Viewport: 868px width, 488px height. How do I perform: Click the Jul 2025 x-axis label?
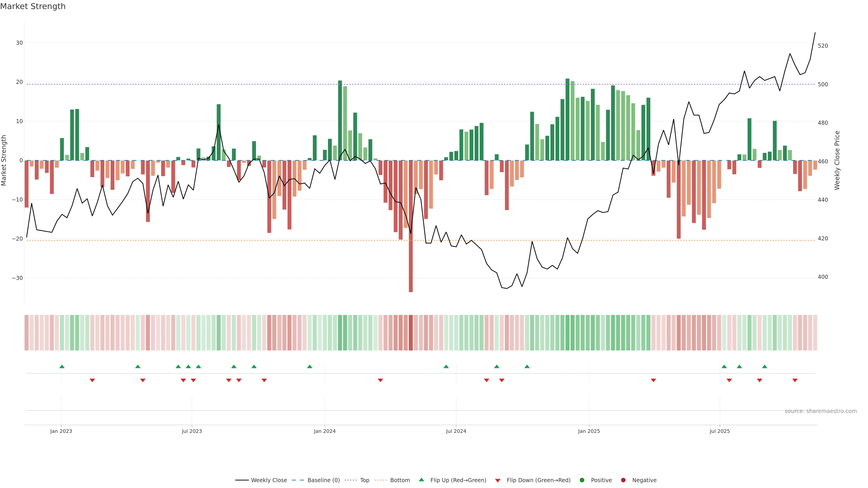tap(719, 431)
